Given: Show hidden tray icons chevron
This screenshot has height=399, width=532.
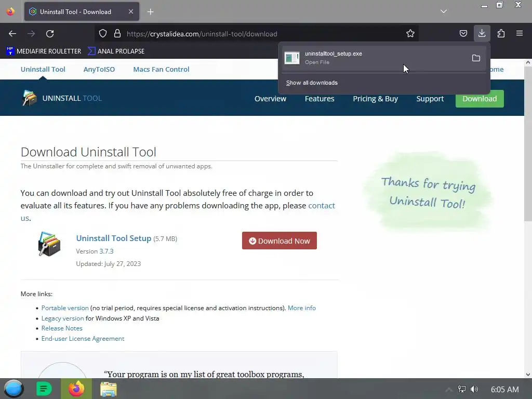Looking at the screenshot, I should tap(448, 390).
